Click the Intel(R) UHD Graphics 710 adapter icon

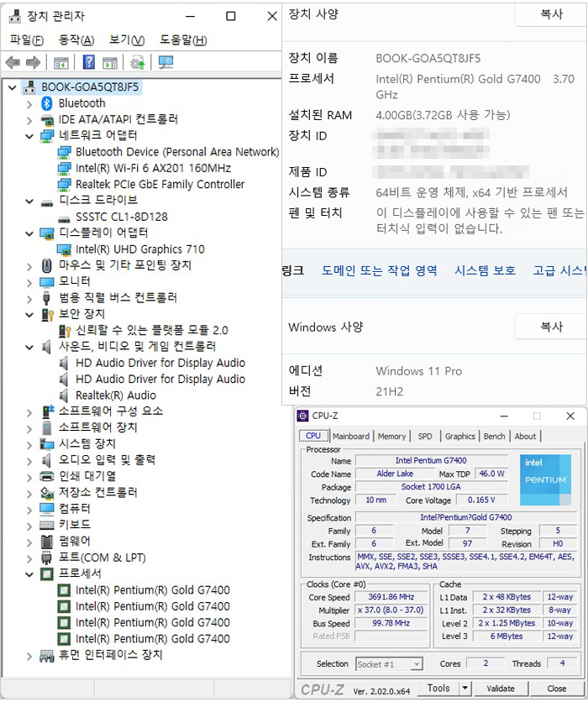[64, 249]
